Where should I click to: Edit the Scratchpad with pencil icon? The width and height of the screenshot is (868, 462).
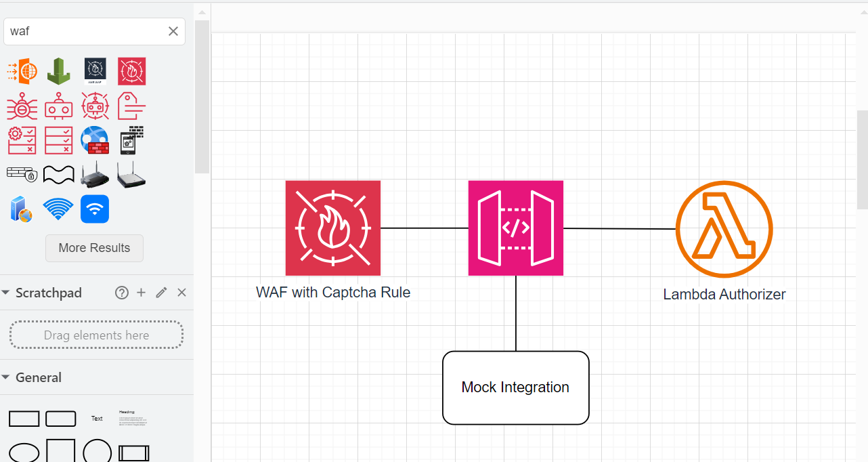[x=161, y=293]
